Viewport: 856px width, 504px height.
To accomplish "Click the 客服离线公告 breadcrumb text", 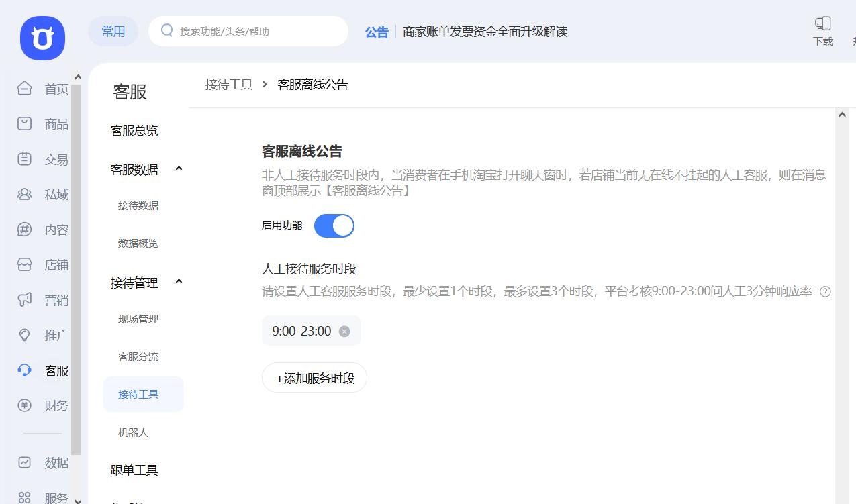I will pos(313,85).
